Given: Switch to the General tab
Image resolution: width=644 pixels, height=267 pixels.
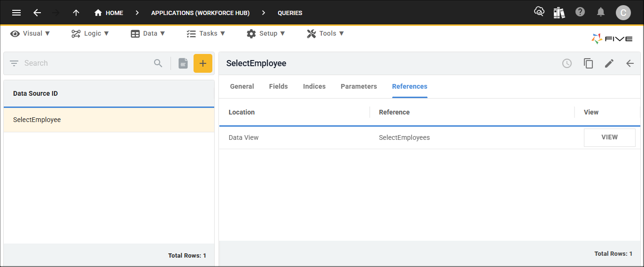Looking at the screenshot, I should point(242,86).
